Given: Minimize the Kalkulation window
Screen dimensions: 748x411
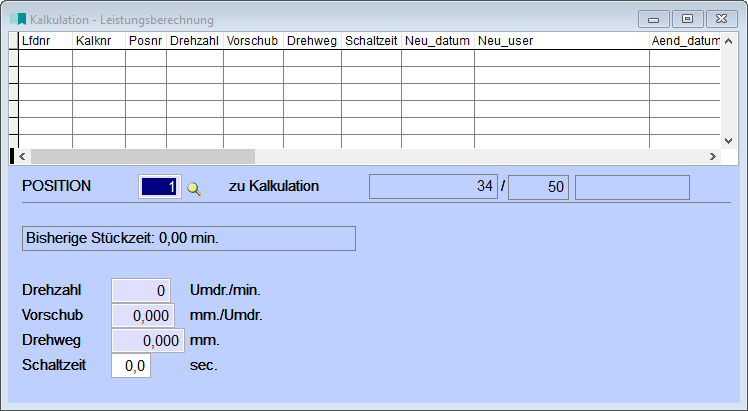Looking at the screenshot, I should coord(654,19).
